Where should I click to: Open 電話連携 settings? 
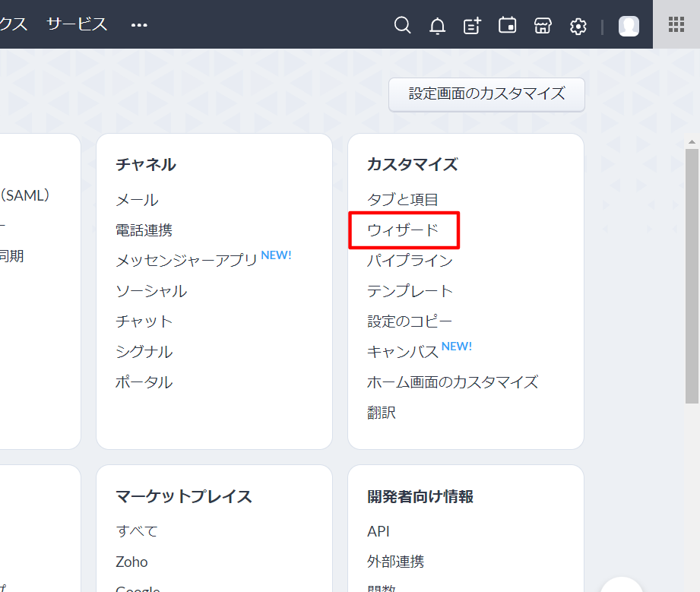pyautogui.click(x=144, y=230)
